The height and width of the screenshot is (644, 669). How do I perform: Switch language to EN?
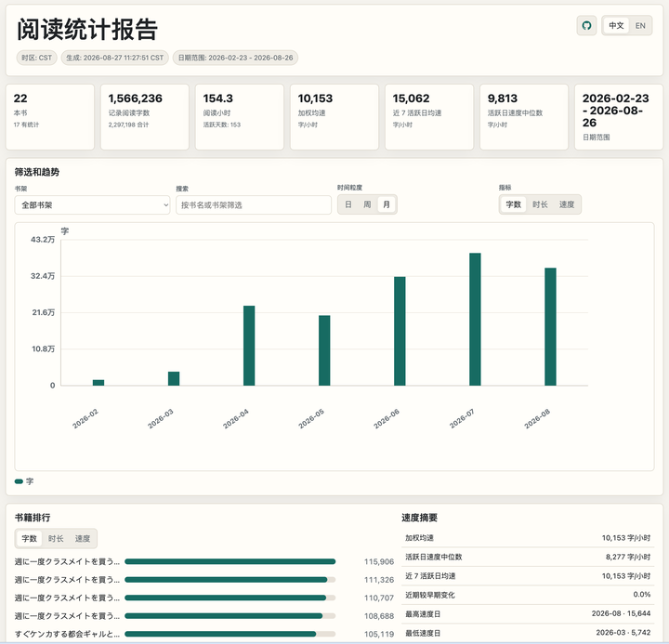[x=639, y=26]
